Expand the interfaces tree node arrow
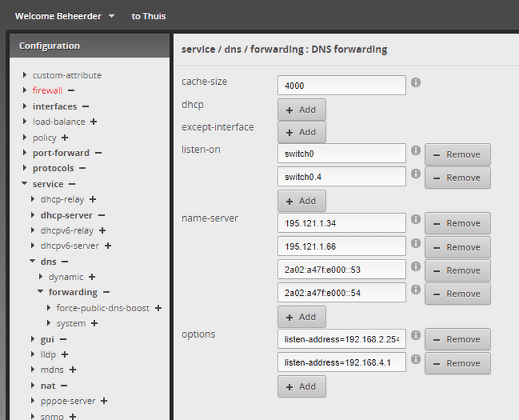 25,106
